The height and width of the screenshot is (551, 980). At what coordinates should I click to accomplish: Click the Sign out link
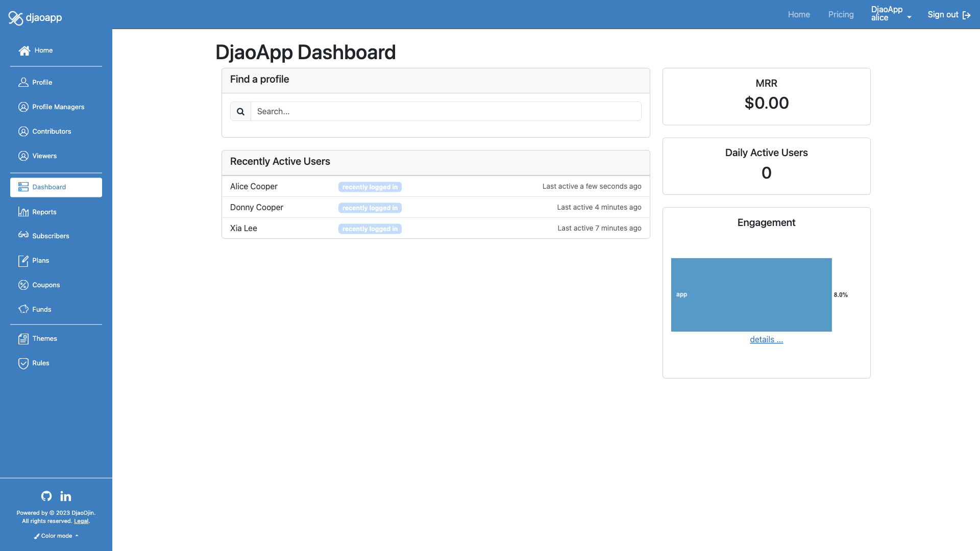(949, 15)
